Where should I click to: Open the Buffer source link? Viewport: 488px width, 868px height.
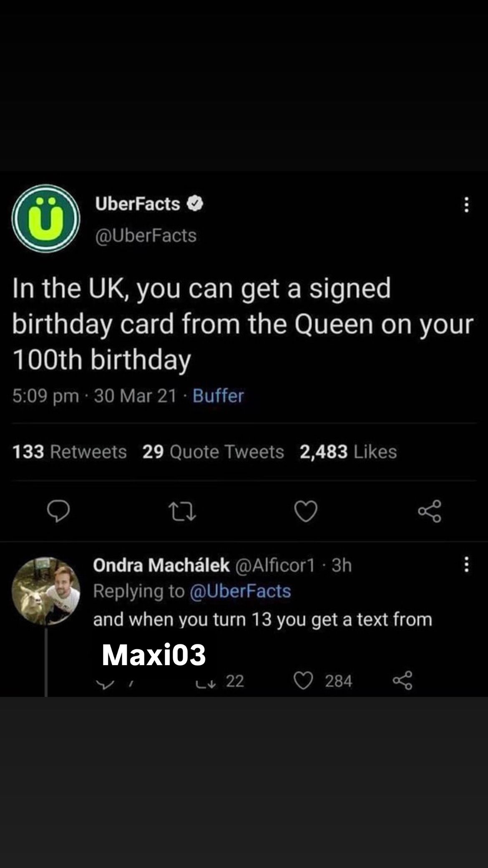(x=218, y=396)
